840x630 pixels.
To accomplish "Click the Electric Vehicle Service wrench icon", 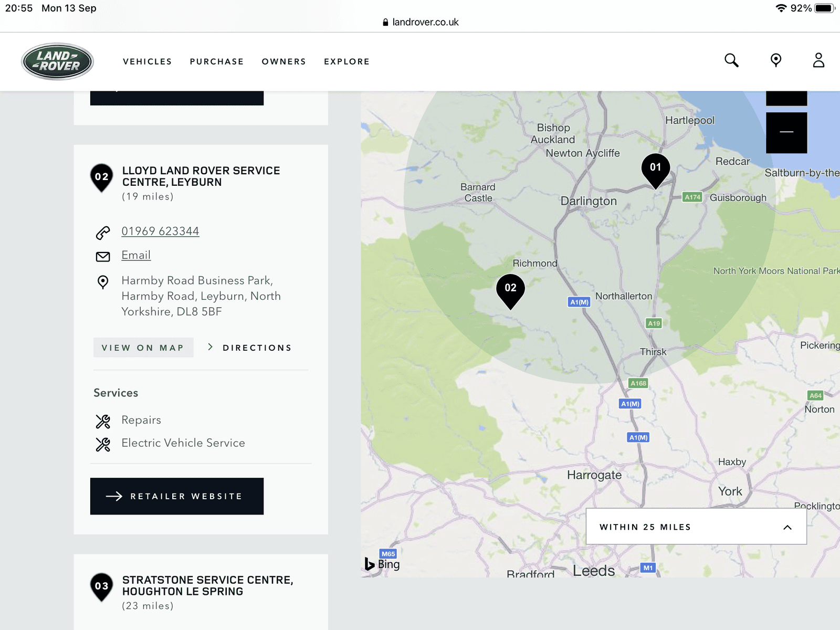I will pyautogui.click(x=103, y=444).
